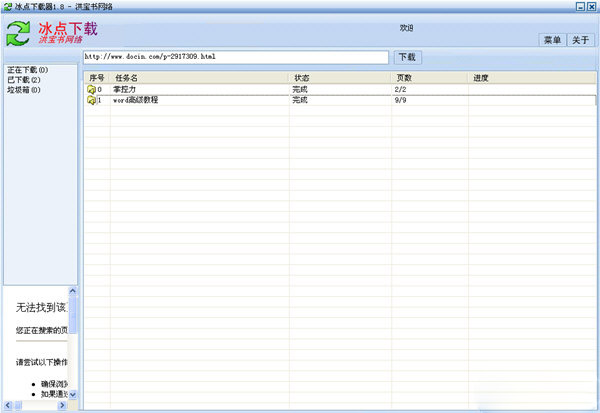Sort by 序号 column header

pyautogui.click(x=97, y=78)
